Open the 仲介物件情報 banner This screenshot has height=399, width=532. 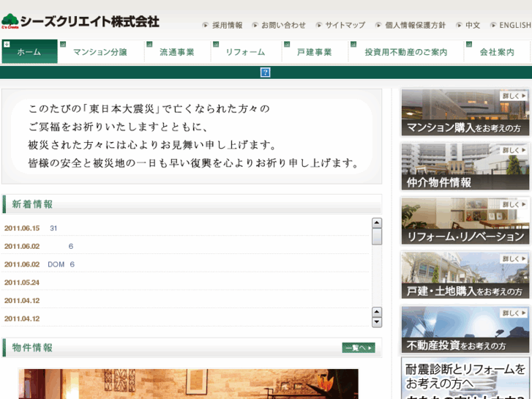(465, 167)
